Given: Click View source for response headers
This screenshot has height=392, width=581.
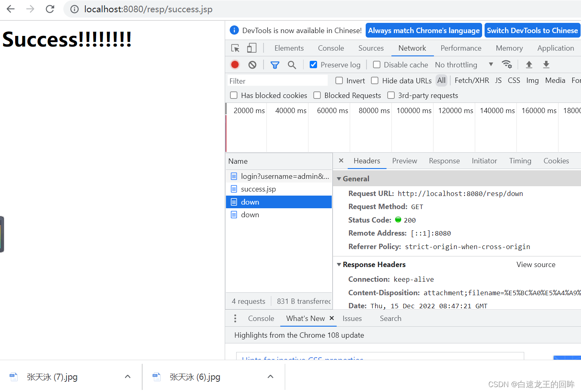Looking at the screenshot, I should click(536, 265).
